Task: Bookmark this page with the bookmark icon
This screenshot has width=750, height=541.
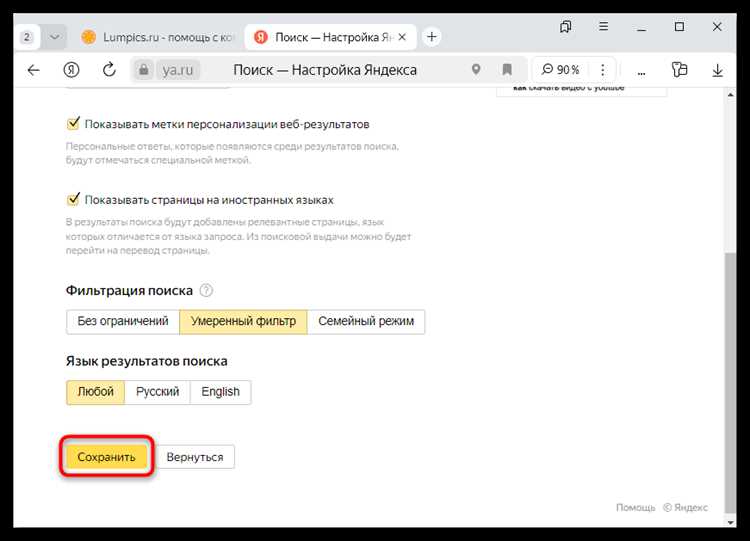Action: pyautogui.click(x=507, y=70)
